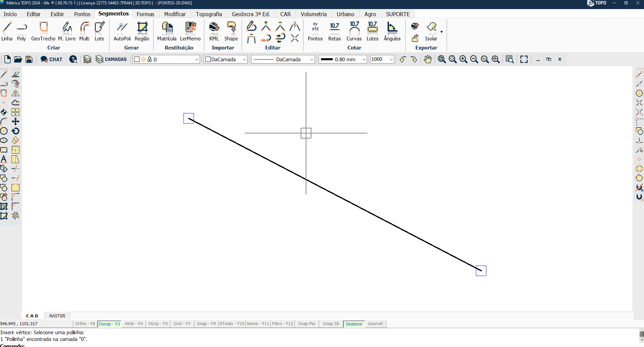Select the Linha line tool
The width and height of the screenshot is (644, 347).
(x=7, y=31)
